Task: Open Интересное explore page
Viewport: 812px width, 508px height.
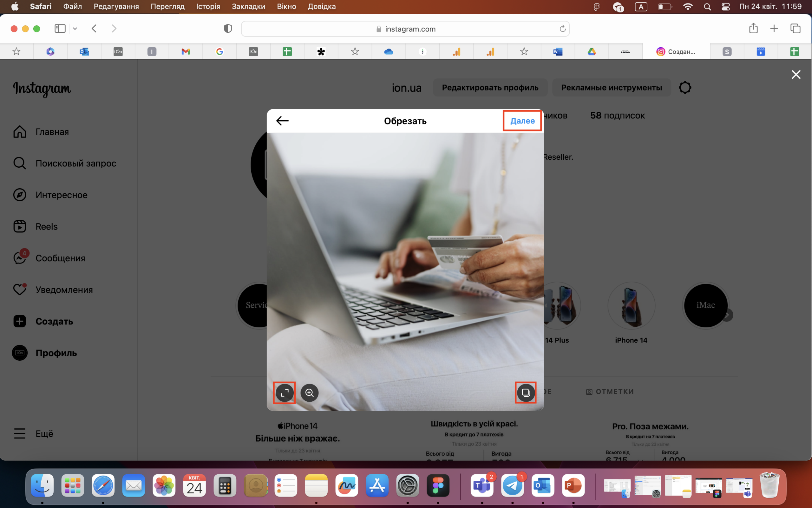Action: click(x=50, y=195)
